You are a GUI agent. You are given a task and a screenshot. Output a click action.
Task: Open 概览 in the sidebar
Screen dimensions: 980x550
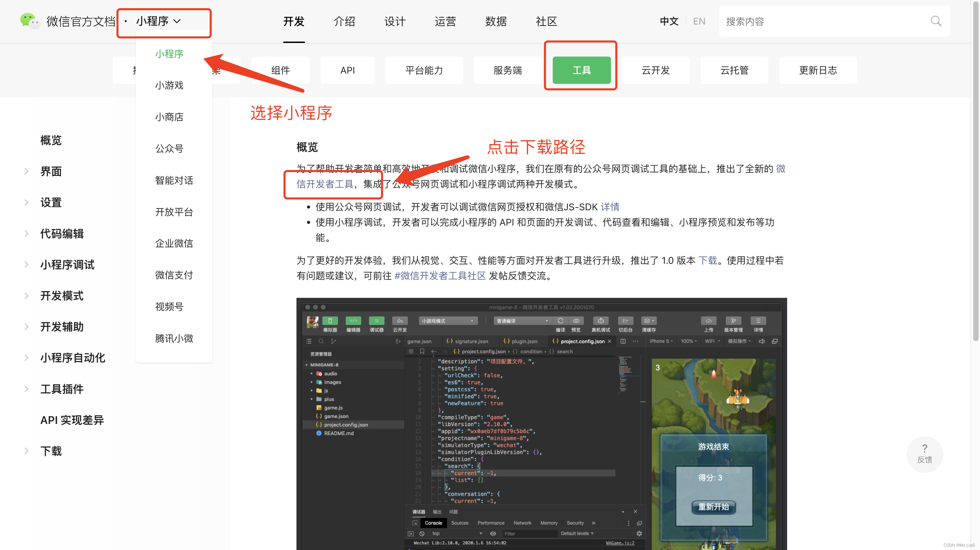(x=51, y=140)
